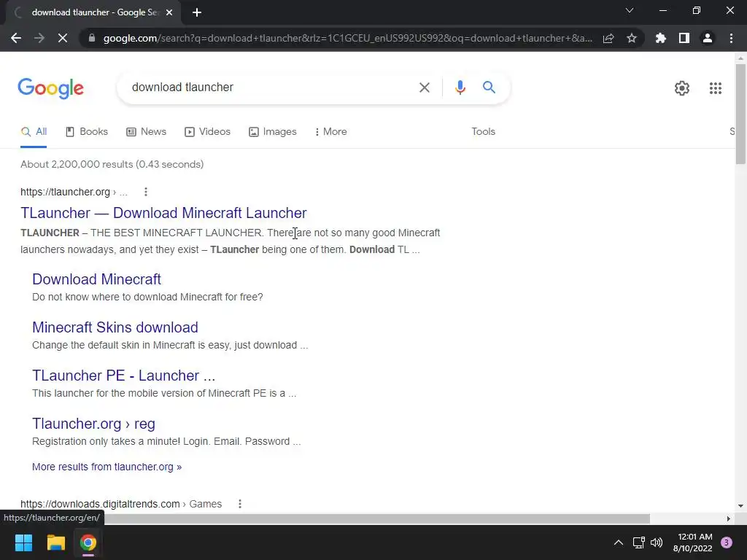The image size is (747, 560).
Task: Open the Chrome side panel
Action: [684, 38]
